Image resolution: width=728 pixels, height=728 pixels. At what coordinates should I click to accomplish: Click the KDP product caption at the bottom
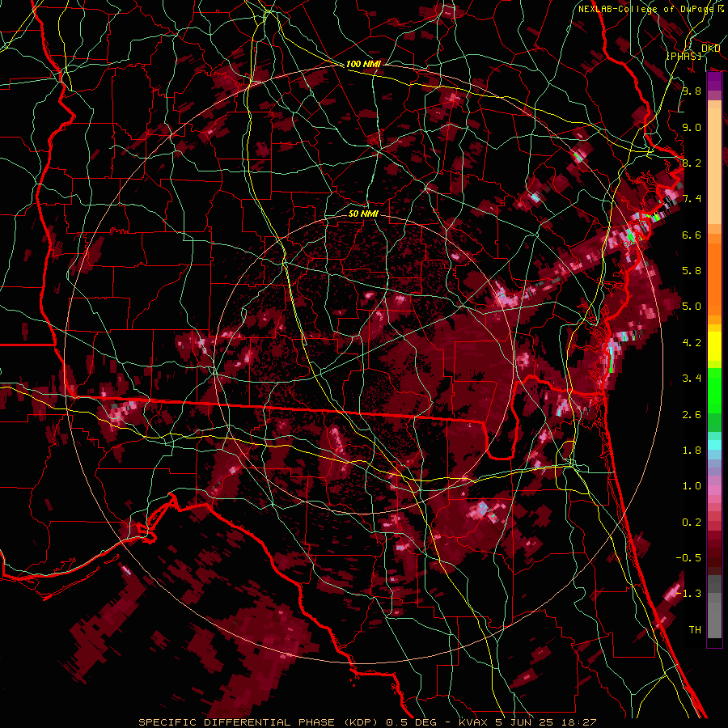click(367, 722)
